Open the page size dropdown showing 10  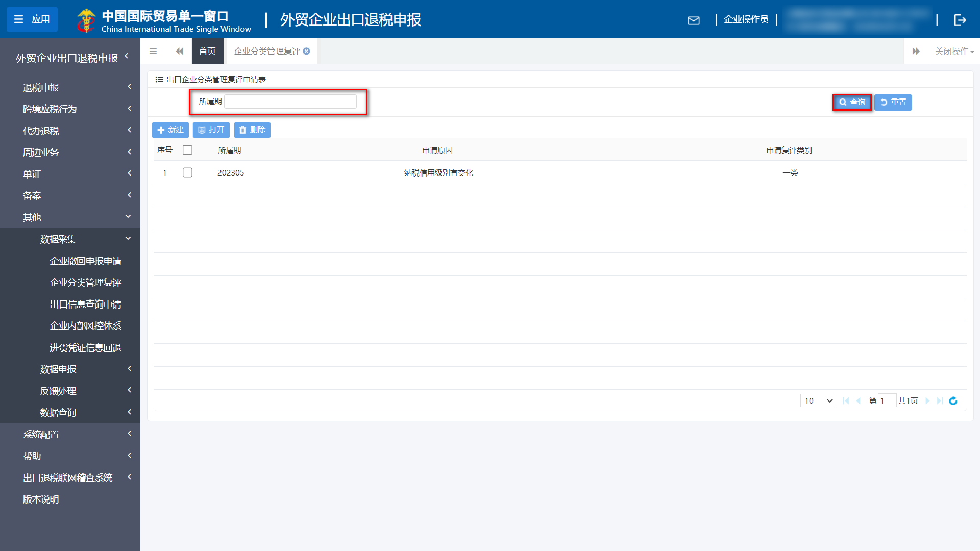click(818, 401)
